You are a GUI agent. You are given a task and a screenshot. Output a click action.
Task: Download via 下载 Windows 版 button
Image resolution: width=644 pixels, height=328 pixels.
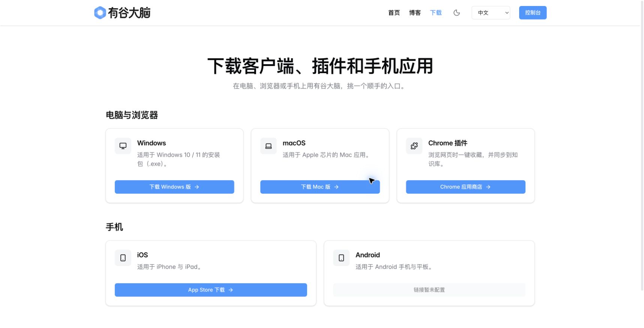coord(174,187)
